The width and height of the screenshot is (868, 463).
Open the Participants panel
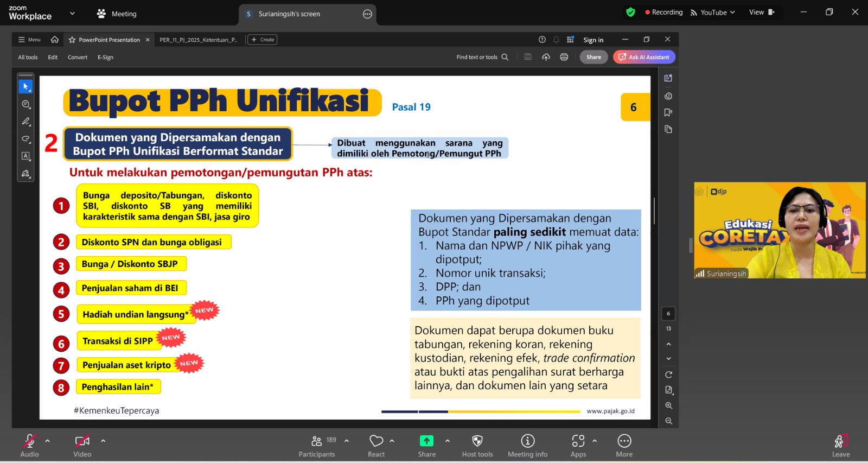pyautogui.click(x=317, y=441)
